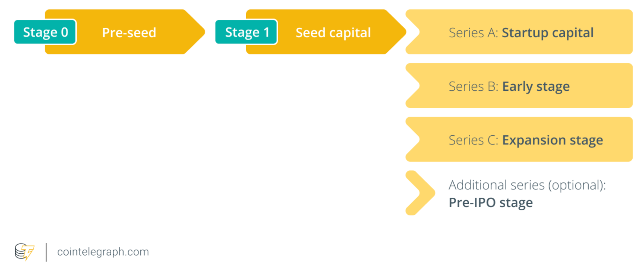
Task: Click the Seed capital arrow banner
Action: tap(326, 32)
